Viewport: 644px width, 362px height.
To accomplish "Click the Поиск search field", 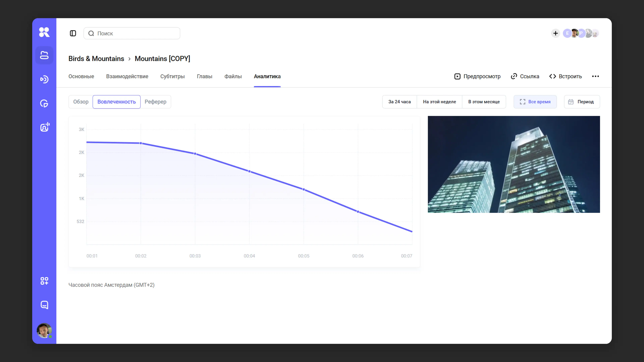I will [x=132, y=34].
